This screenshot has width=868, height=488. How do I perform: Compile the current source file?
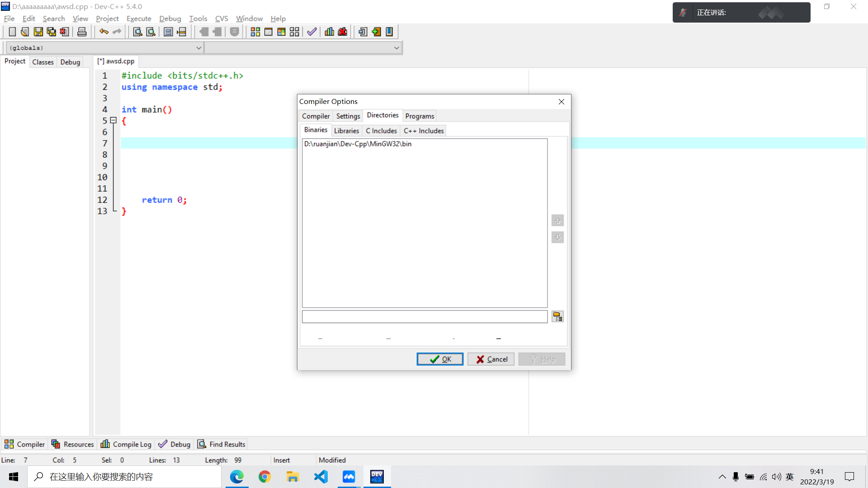coord(255,32)
